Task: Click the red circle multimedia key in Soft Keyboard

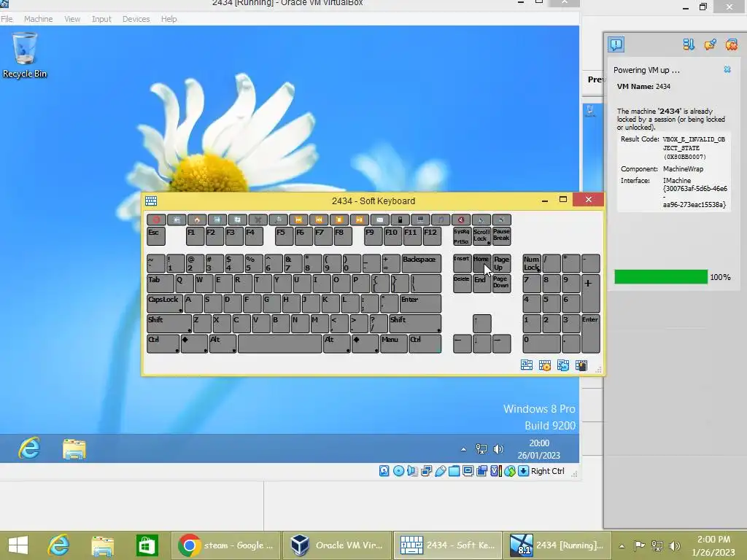Action: coord(156,219)
